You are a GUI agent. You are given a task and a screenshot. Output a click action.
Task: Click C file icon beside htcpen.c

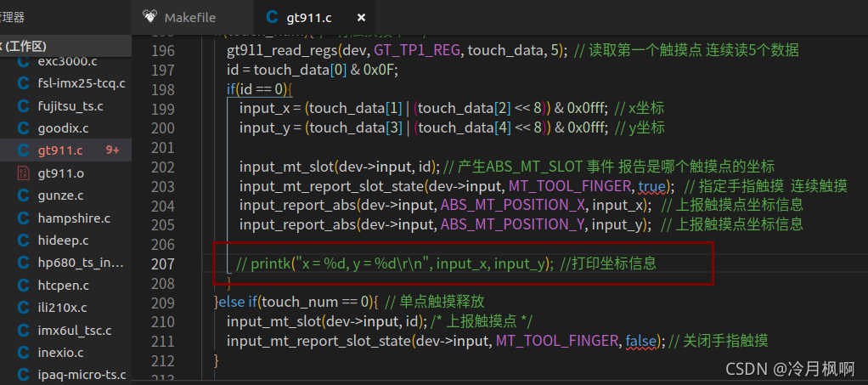pos(23,286)
